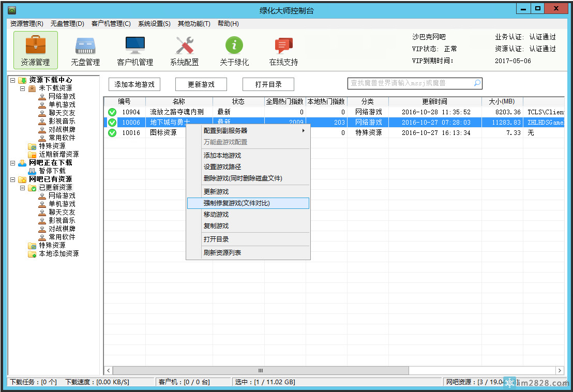Viewport: 573px width, 392px height.
Task: Open the 系统配置 wrench icon
Action: click(x=184, y=50)
